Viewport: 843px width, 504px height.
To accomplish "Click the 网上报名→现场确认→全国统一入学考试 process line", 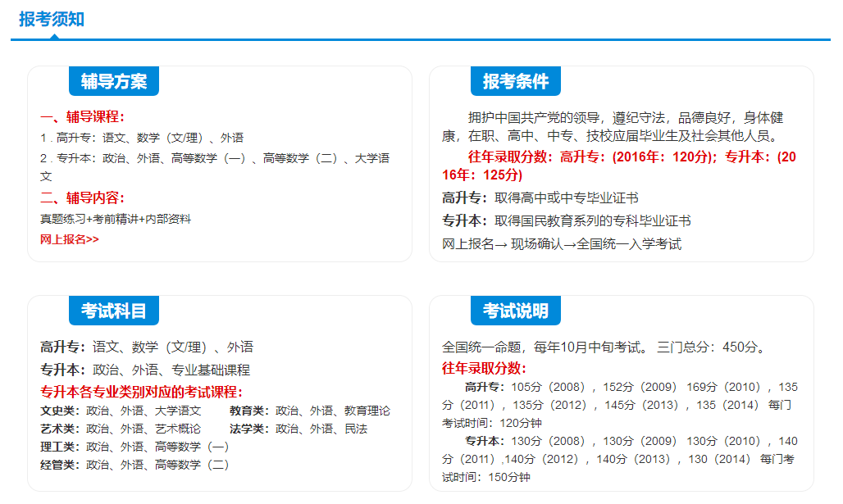I will coord(562,243).
